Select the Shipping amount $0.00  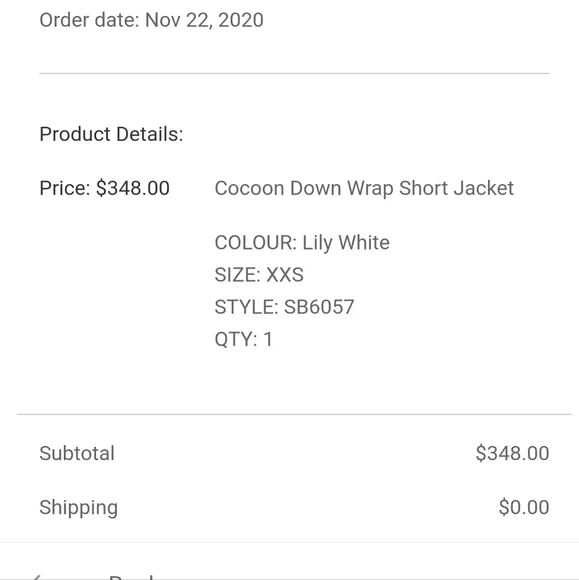tap(524, 507)
